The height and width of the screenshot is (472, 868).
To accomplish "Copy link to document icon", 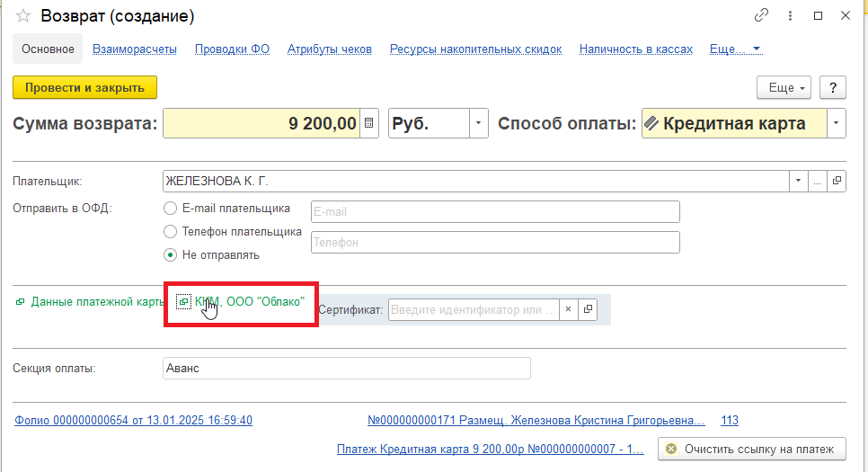I will [x=761, y=16].
